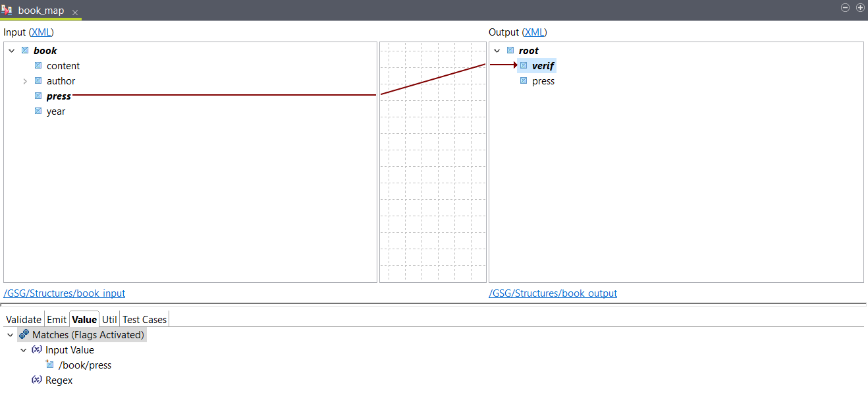Click the verif element icon

524,65
